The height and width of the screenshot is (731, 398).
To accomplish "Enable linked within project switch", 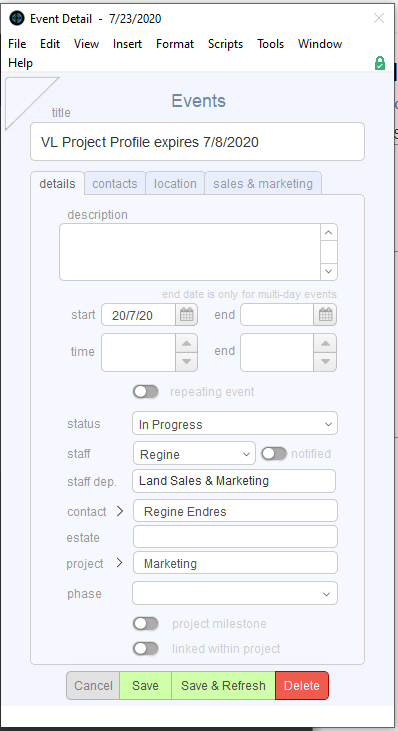I will coord(146,648).
